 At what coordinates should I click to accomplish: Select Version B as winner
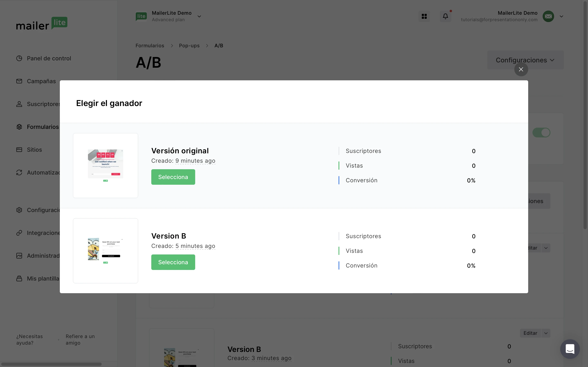pos(173,262)
